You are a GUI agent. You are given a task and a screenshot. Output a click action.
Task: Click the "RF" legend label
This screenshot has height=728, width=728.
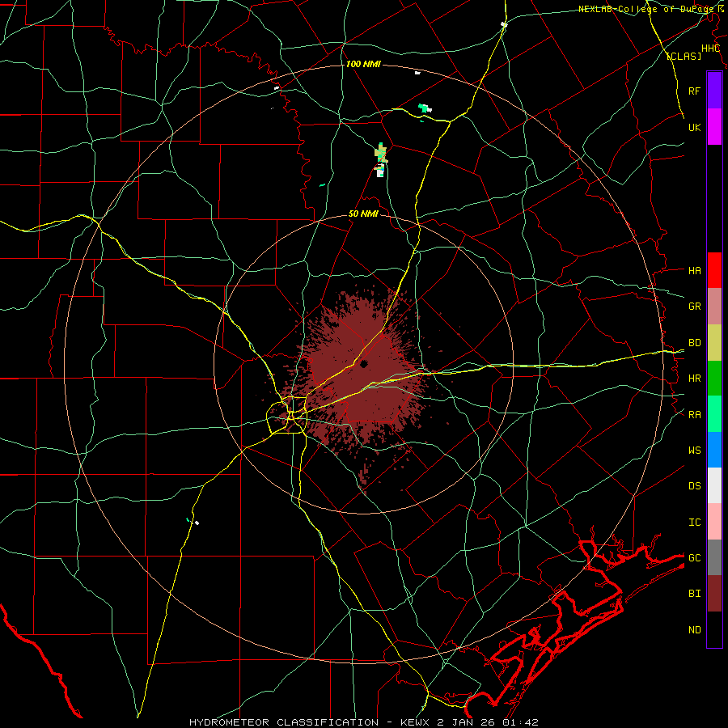click(x=694, y=91)
